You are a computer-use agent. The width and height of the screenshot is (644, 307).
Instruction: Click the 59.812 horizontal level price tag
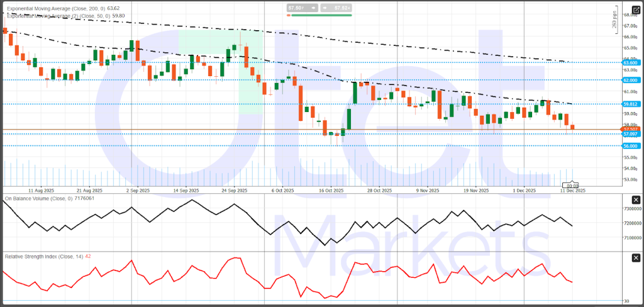click(630, 104)
